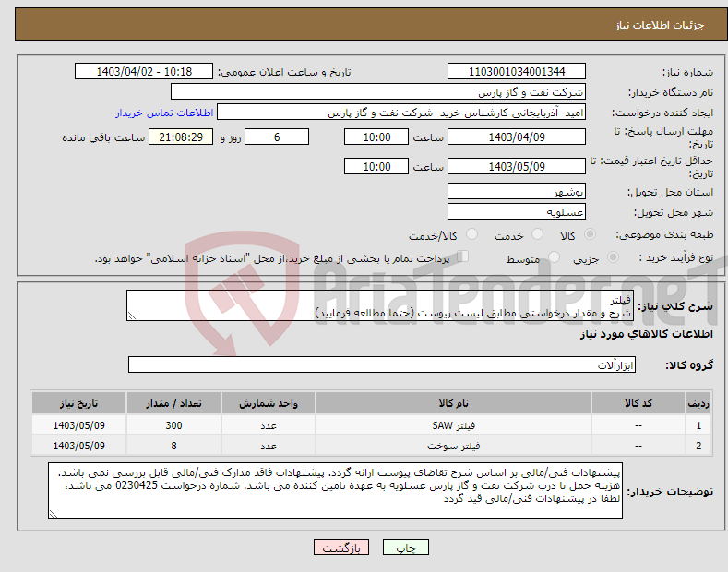Screen dimensions: 728x572
Task: Click the date cell in فیلتر SAW row
Action: 79,425
